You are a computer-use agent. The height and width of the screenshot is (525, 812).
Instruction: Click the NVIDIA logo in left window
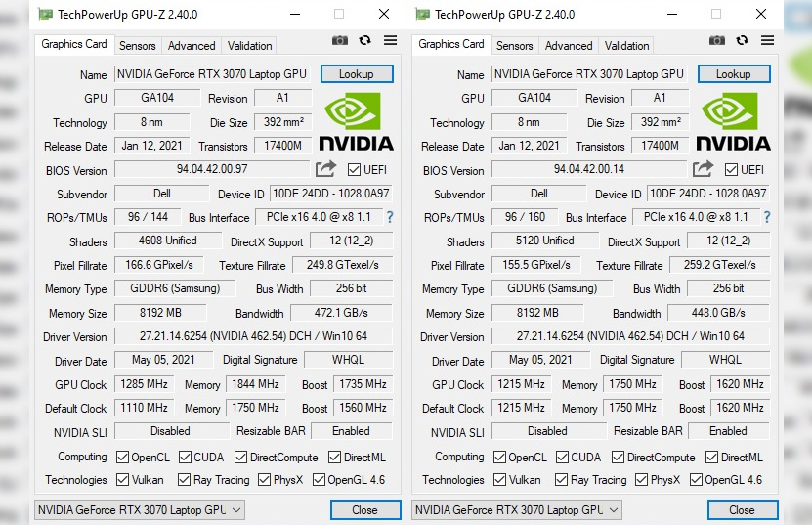click(356, 122)
